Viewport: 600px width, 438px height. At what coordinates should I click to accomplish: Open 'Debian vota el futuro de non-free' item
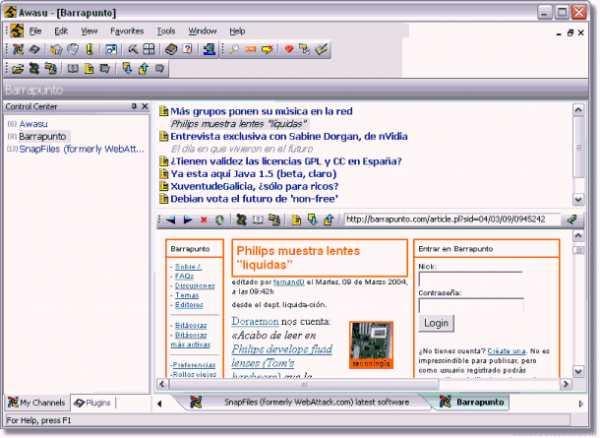pyautogui.click(x=254, y=199)
